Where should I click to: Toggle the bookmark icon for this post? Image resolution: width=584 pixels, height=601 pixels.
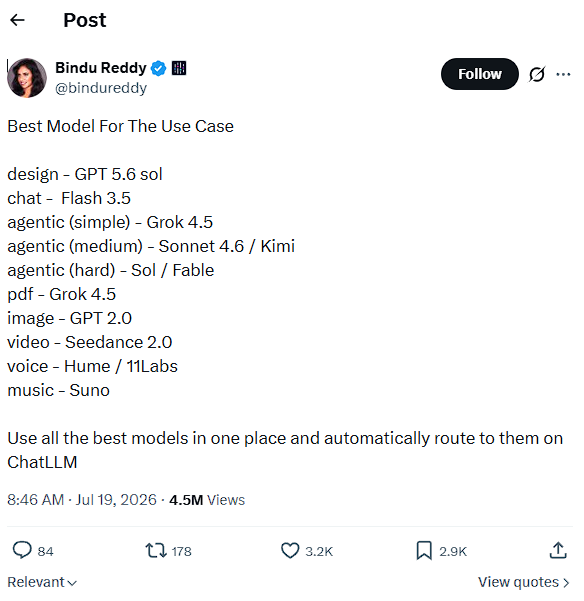click(x=424, y=550)
